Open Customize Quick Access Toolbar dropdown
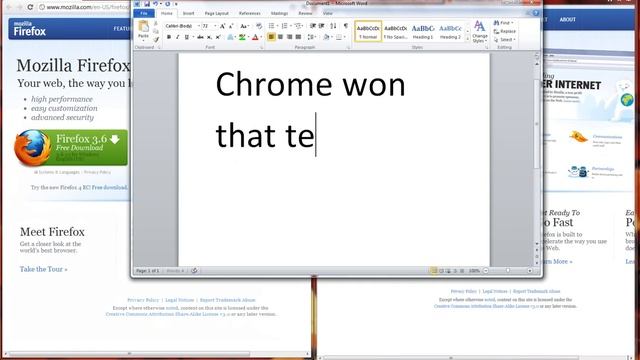 (176, 4)
